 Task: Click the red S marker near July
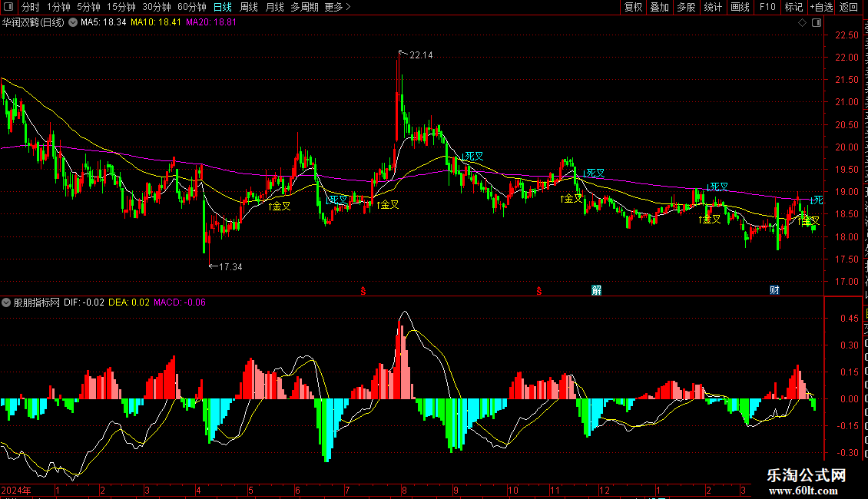(x=363, y=291)
